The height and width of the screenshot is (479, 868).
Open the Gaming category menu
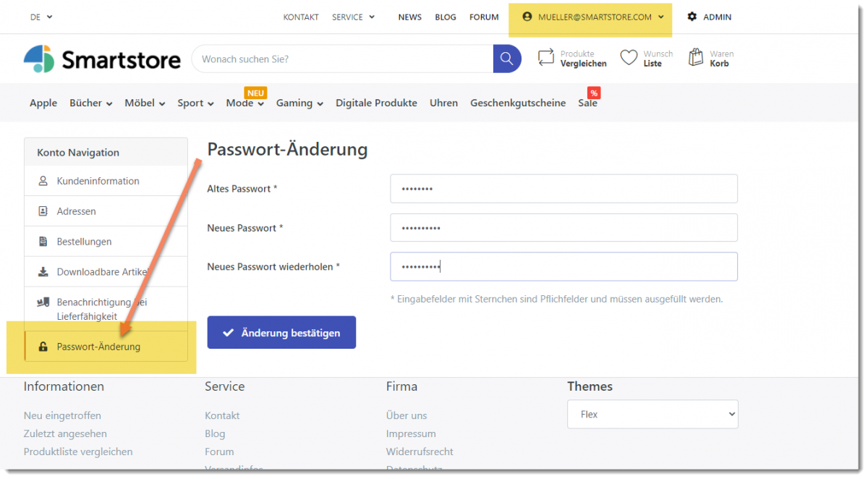(299, 103)
